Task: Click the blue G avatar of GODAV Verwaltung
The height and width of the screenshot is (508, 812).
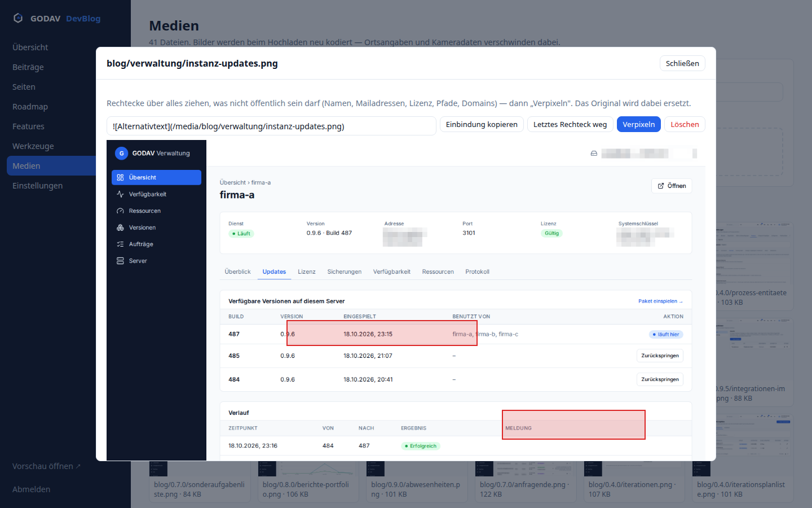Action: pos(121,153)
